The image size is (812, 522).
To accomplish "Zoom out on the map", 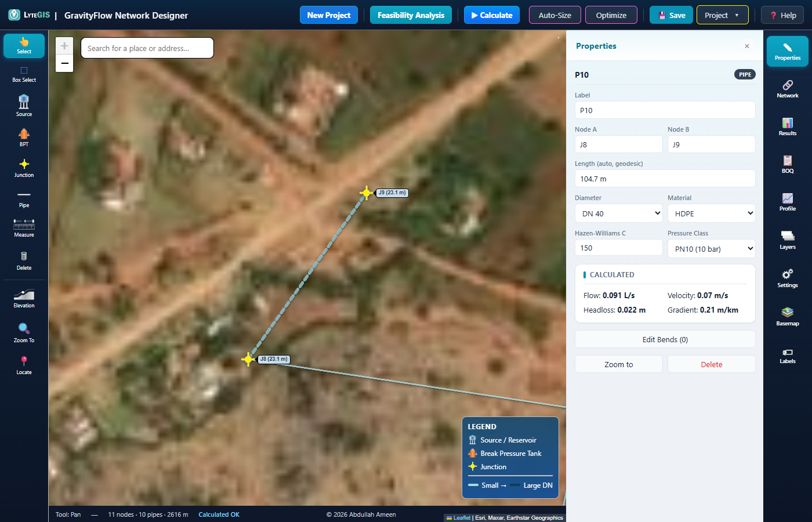I will (x=64, y=63).
